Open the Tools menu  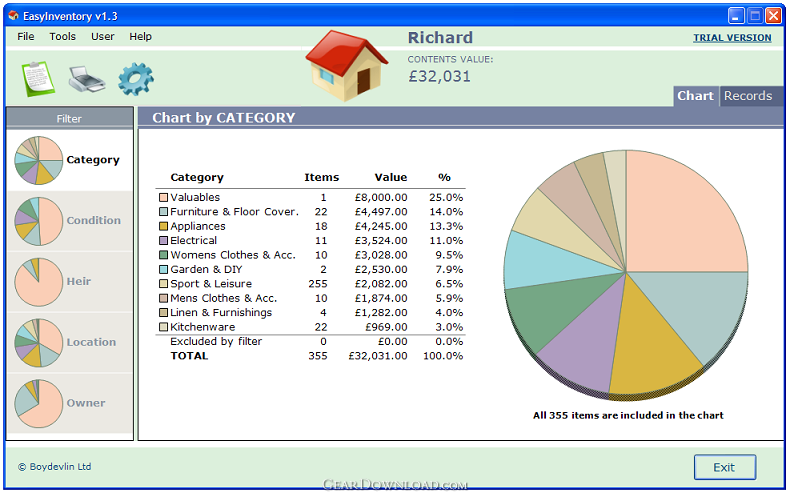pos(62,36)
